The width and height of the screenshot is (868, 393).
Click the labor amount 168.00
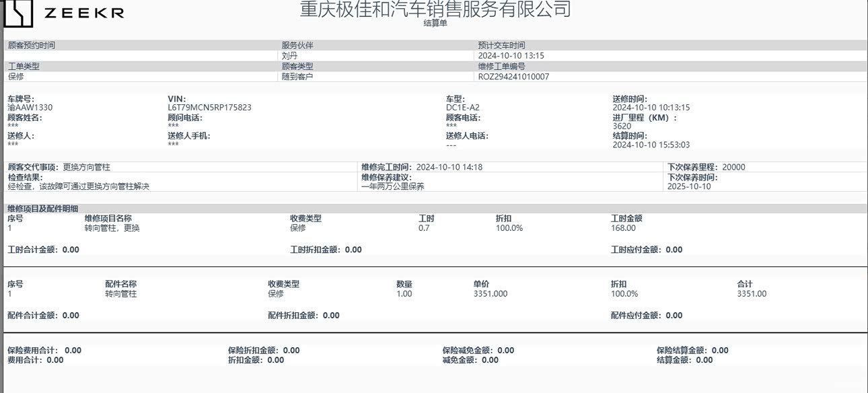pyautogui.click(x=623, y=228)
